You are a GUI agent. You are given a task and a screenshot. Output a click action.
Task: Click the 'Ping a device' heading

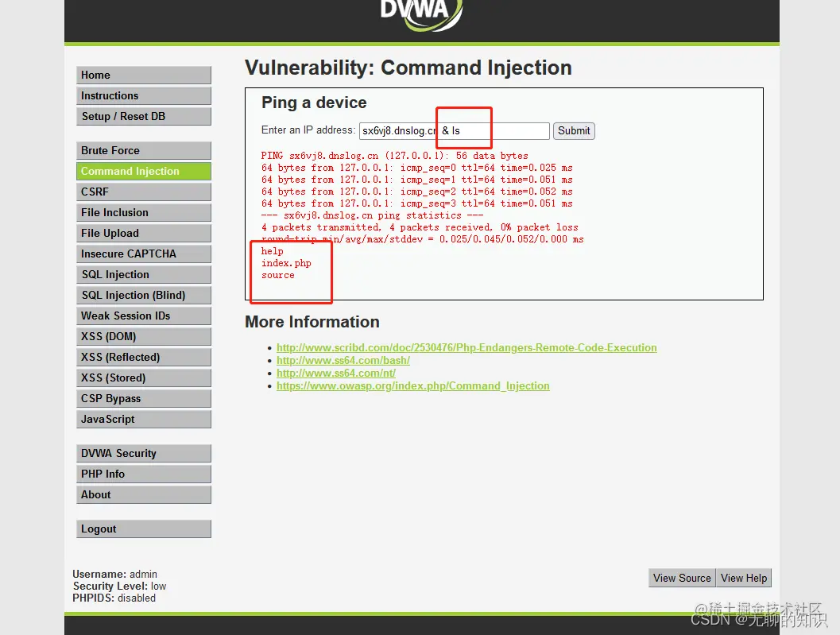[314, 103]
